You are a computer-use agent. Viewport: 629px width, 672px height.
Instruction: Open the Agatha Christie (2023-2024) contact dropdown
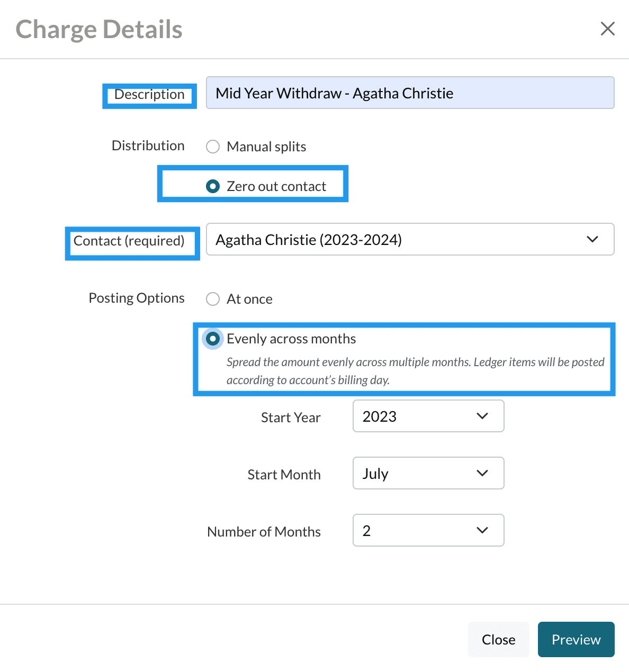pos(409,240)
